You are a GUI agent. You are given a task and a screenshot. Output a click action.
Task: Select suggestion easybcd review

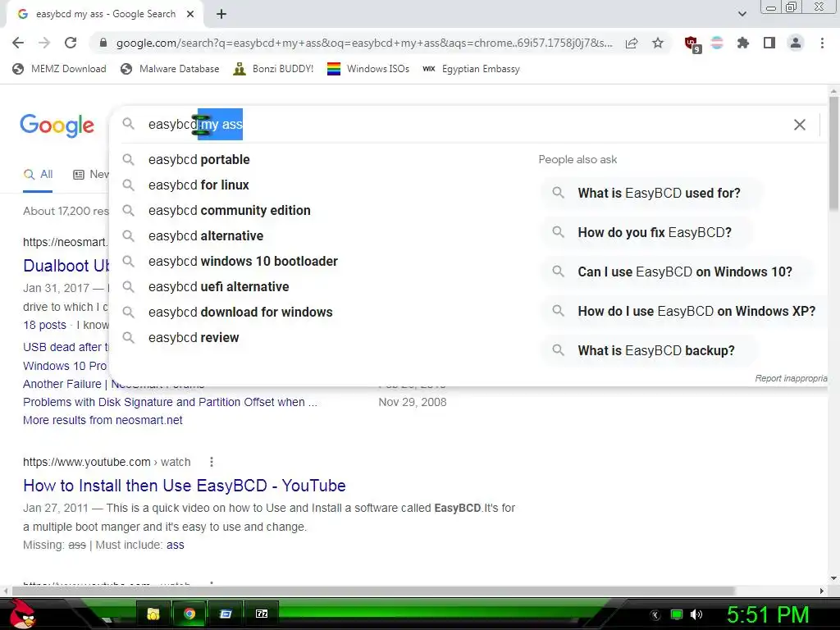click(x=194, y=337)
